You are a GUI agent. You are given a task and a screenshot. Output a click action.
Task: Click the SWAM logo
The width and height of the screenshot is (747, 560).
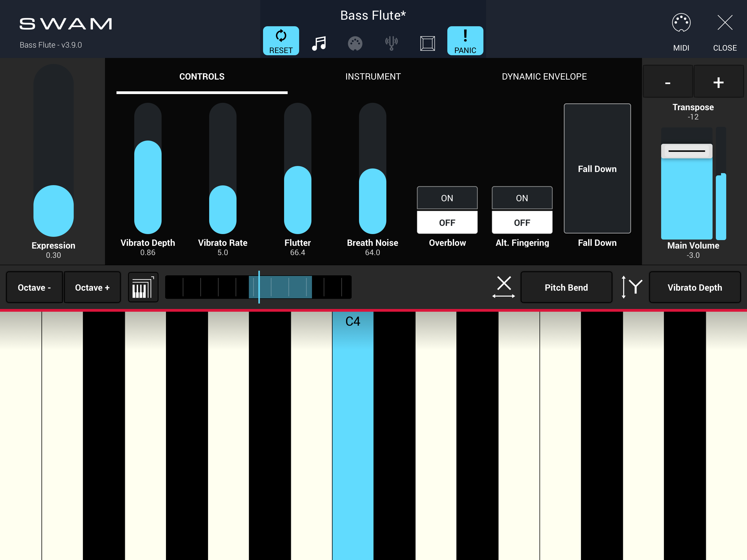(66, 24)
